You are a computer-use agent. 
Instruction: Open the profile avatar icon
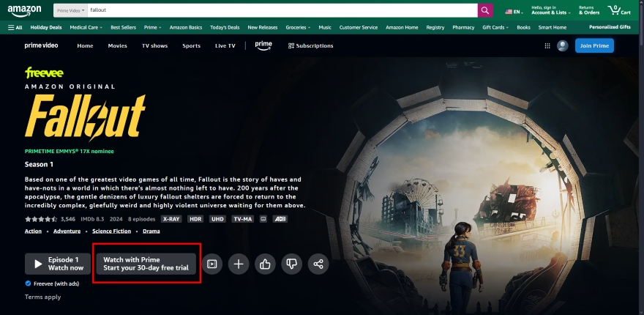pos(562,45)
